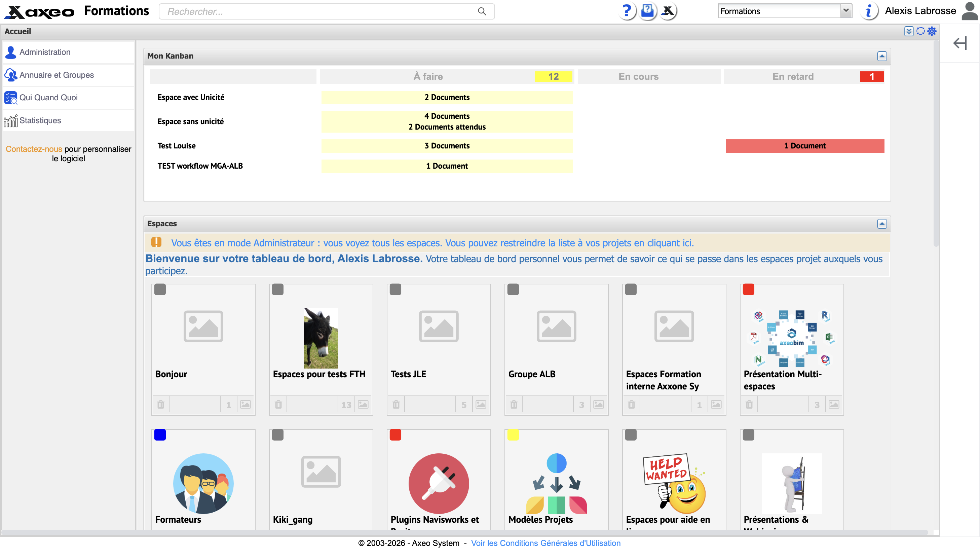
Task: Click the blue square on Formateurs card
Action: [x=160, y=435]
